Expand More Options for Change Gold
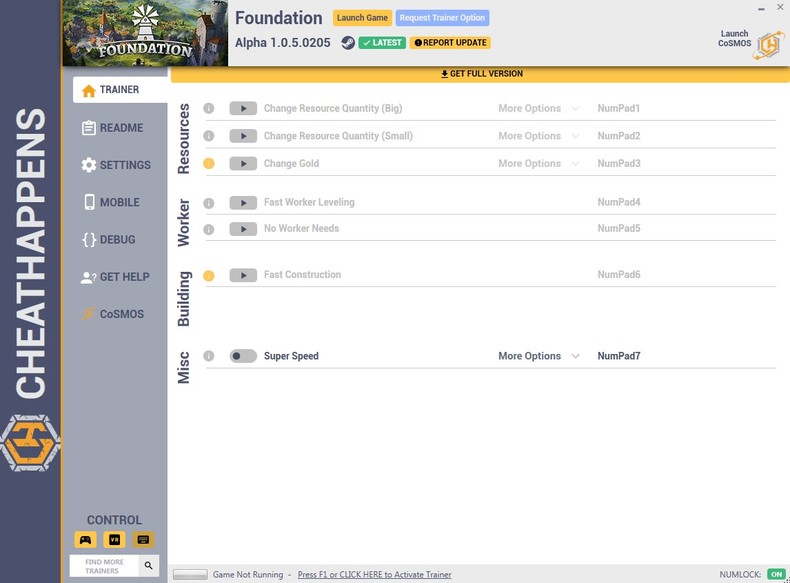The width and height of the screenshot is (790, 583). 539,163
